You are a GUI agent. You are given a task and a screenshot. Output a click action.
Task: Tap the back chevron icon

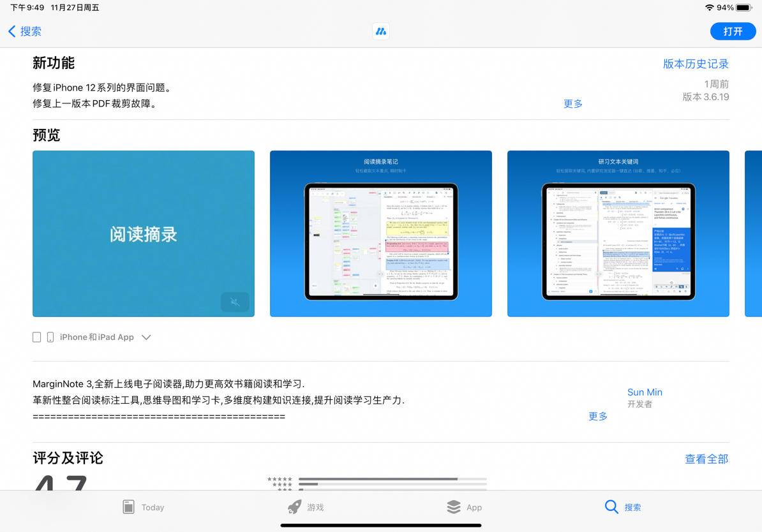[x=12, y=32]
